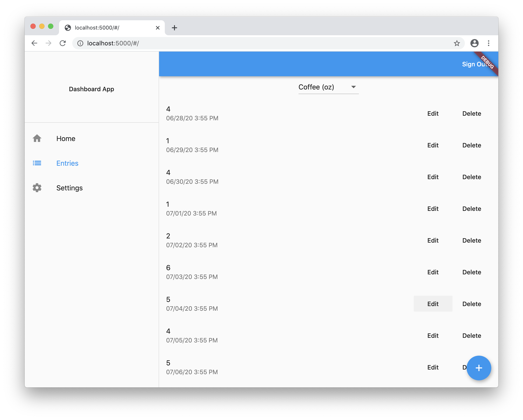This screenshot has width=523, height=420.
Task: Click the browser forward arrow
Action: pyautogui.click(x=48, y=43)
